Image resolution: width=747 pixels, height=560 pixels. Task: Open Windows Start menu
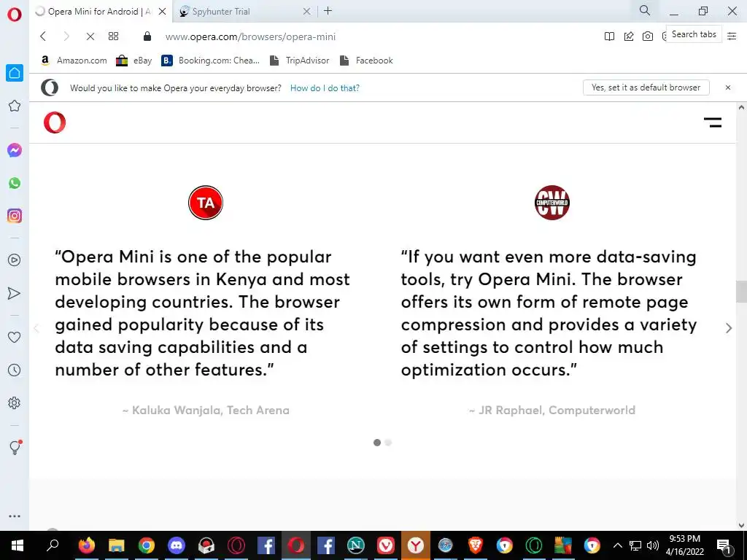(18, 545)
